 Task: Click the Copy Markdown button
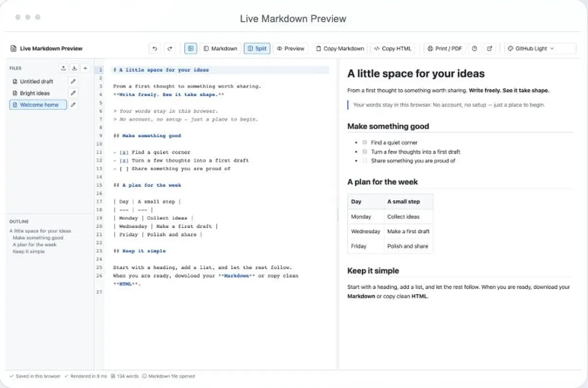340,49
